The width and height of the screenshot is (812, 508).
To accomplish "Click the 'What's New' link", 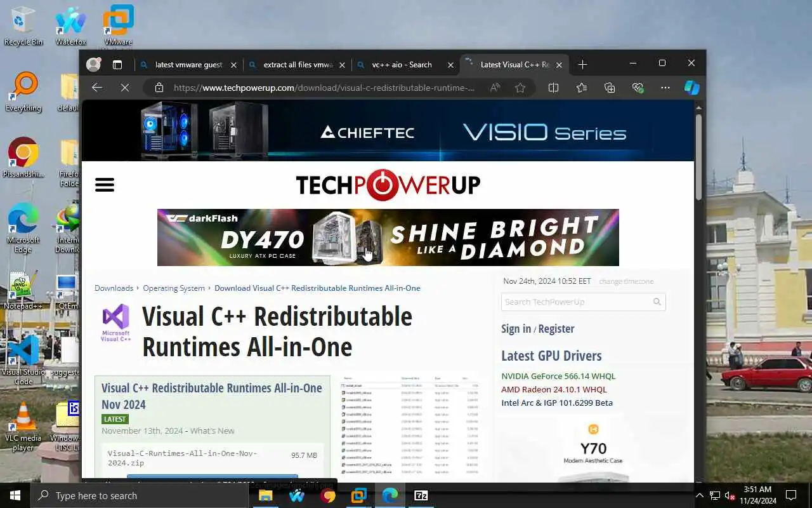I will tap(213, 431).
